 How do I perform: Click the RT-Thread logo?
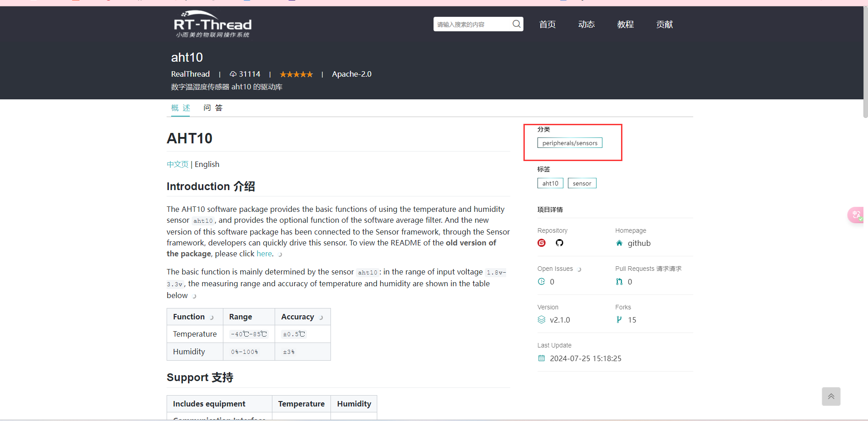[212, 24]
